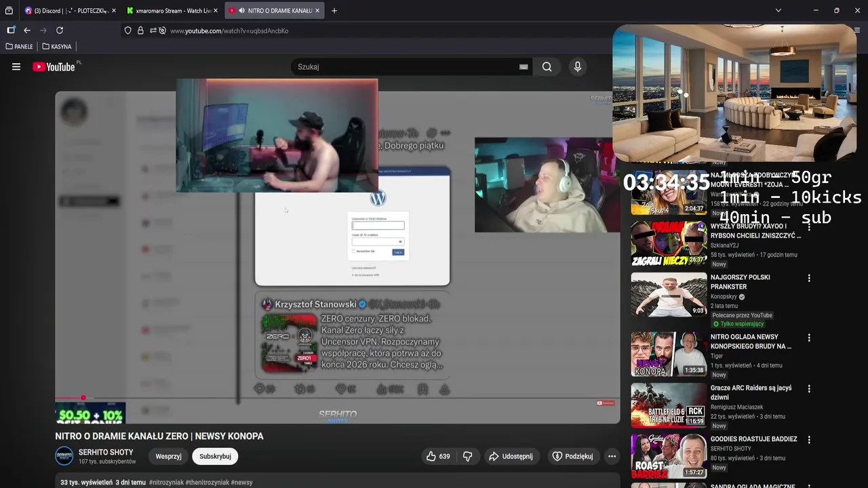Go forward with the browser forward arrow
The height and width of the screenshot is (488, 868).
43,30
